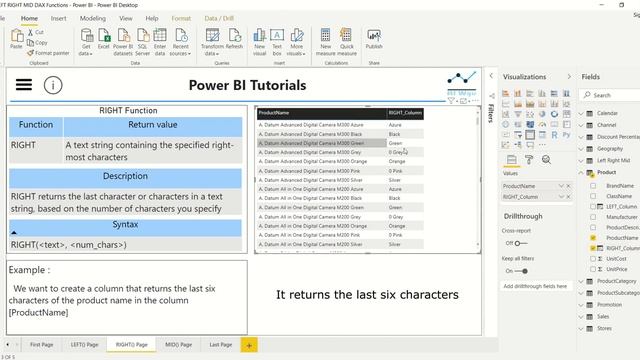
Task: Check the Manufacturer field
Action: pyautogui.click(x=593, y=217)
